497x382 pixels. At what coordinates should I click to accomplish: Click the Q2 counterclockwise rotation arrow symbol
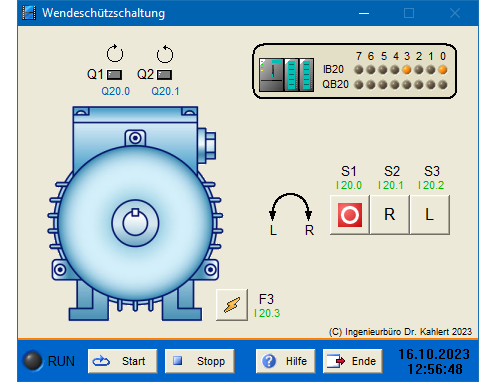[x=165, y=54]
